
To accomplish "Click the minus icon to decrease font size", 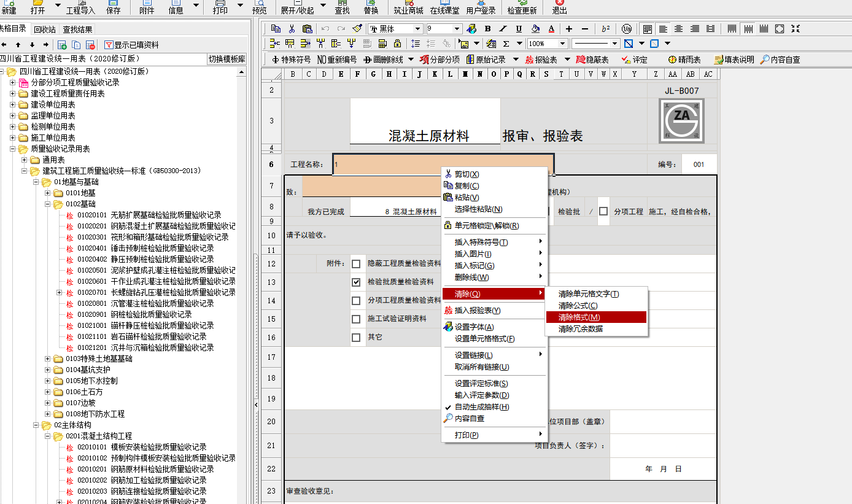I will (x=585, y=29).
